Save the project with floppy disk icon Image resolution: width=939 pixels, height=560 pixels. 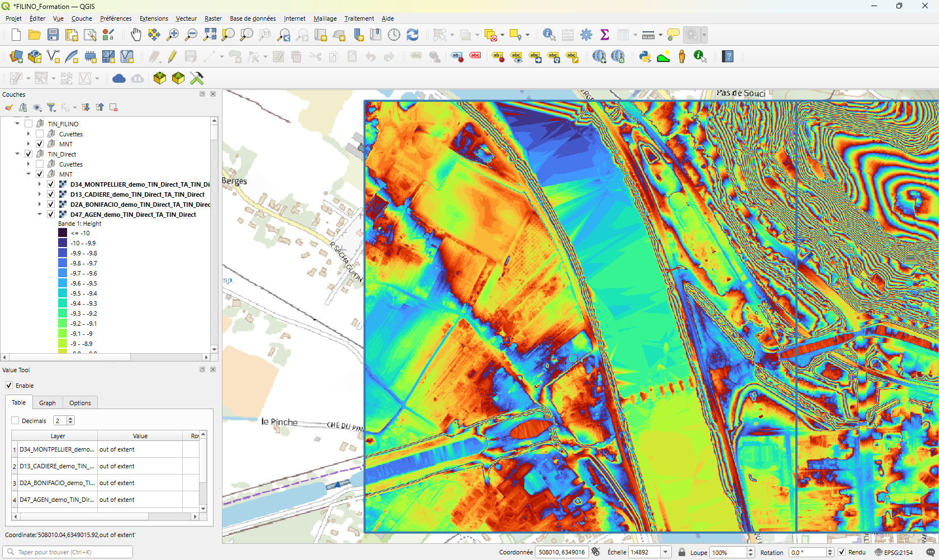click(x=53, y=35)
